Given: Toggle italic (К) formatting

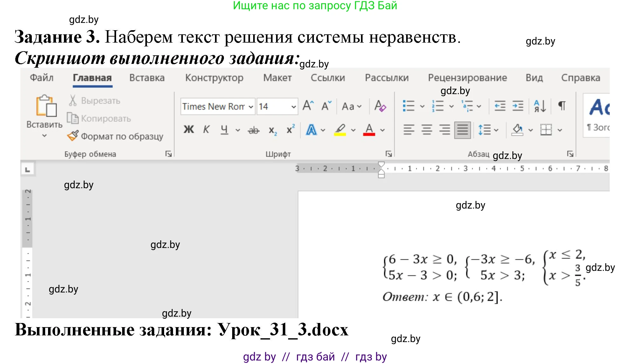Looking at the screenshot, I should [x=206, y=130].
